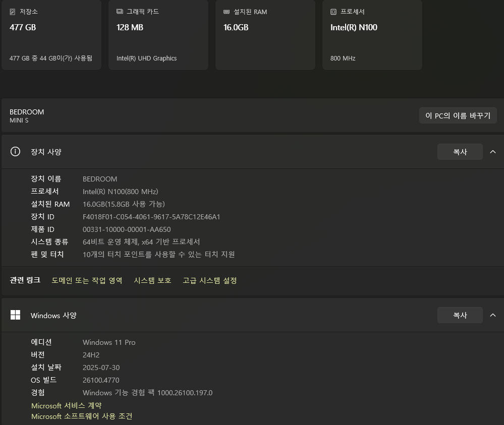
Task: Select Intel(R) N100(800 MHz) processor value
Action: [120, 192]
